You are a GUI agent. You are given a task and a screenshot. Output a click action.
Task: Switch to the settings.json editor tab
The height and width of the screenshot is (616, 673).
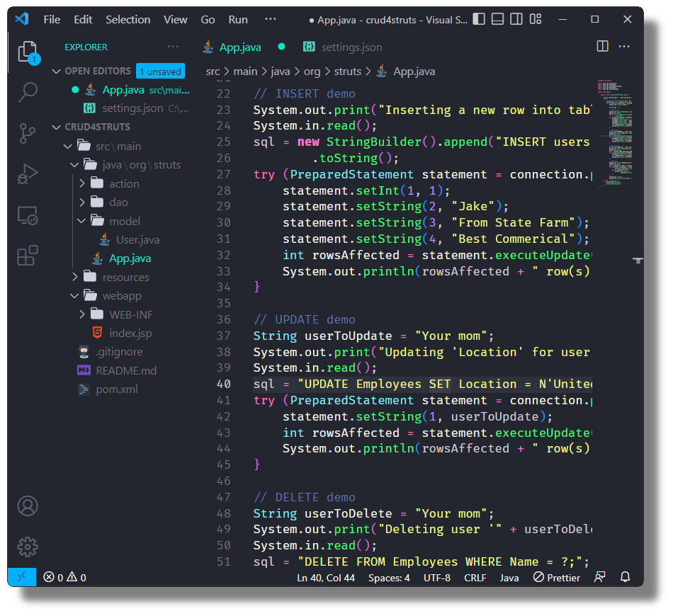click(351, 47)
